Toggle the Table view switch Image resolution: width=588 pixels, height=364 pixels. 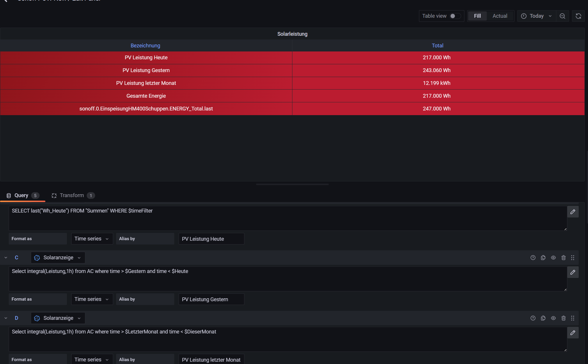[x=455, y=16]
